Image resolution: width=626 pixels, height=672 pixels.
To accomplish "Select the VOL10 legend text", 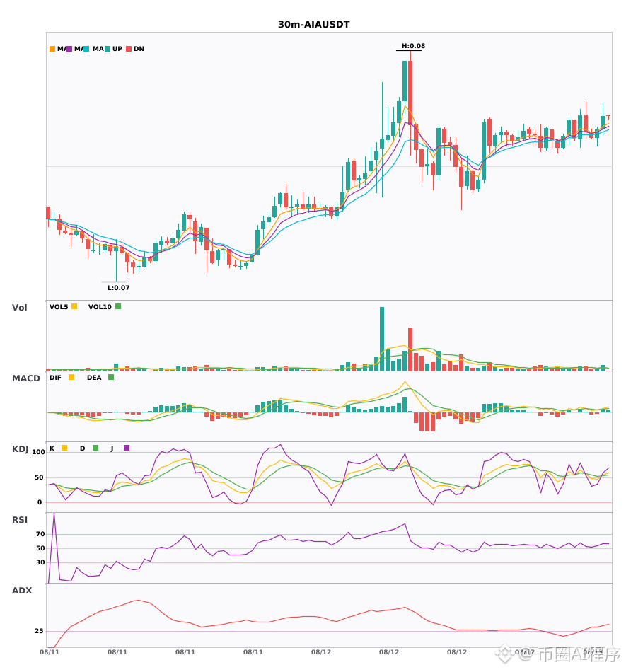I will pyautogui.click(x=100, y=307).
